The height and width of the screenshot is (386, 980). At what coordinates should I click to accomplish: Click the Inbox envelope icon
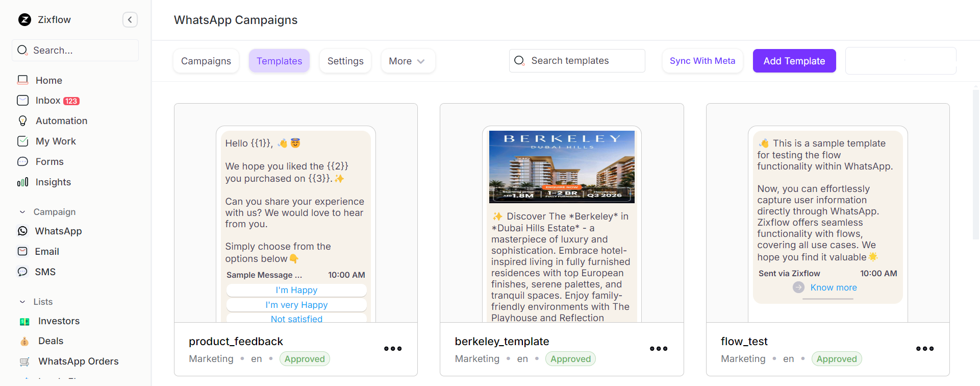tap(23, 101)
